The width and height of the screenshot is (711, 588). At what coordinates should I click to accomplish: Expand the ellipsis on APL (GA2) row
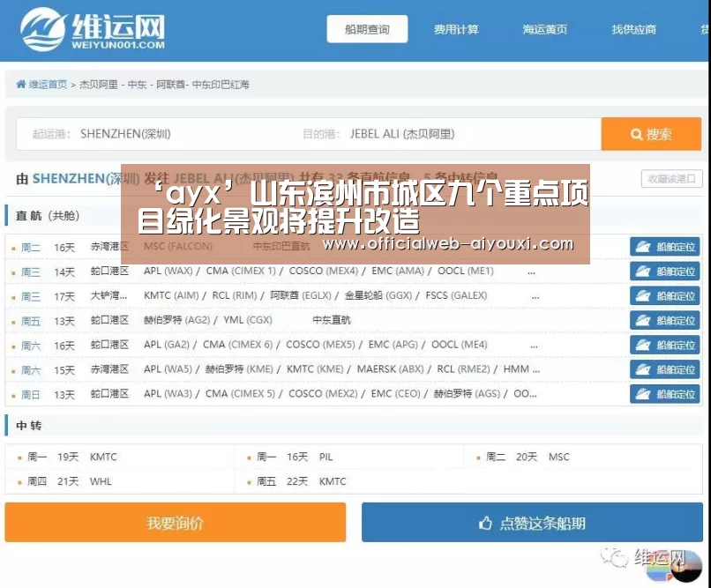click(535, 346)
